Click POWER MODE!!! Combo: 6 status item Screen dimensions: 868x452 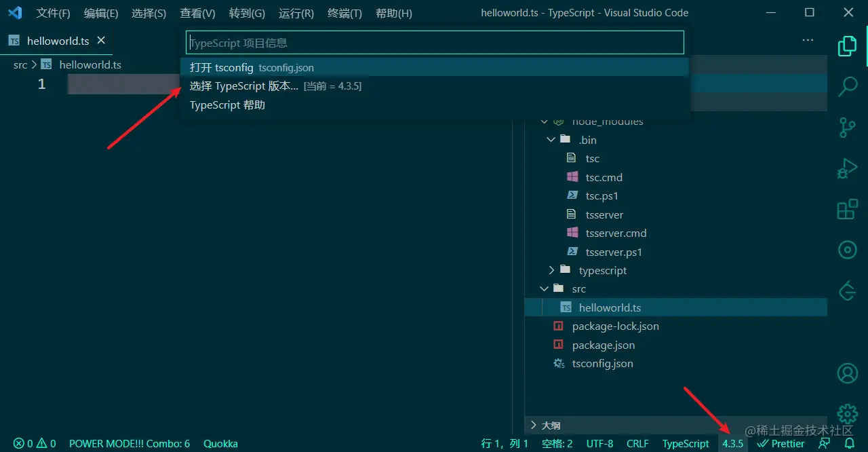click(x=130, y=443)
